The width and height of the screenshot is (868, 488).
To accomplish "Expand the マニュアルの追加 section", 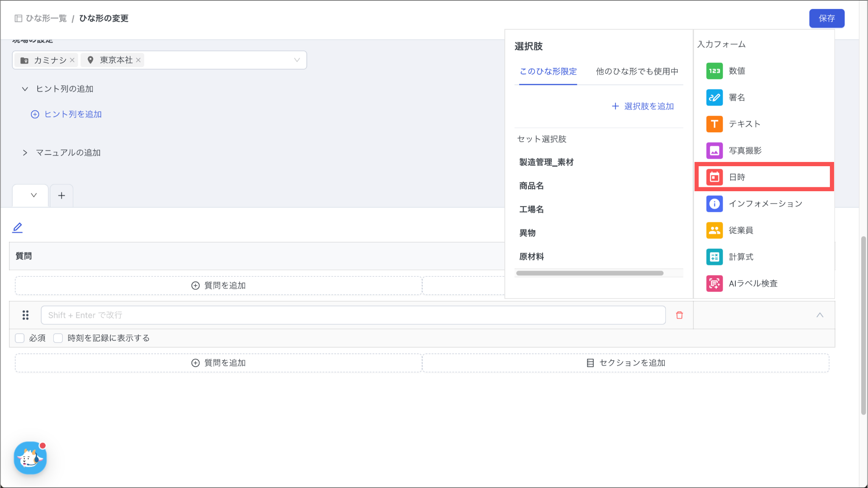I will (25, 153).
